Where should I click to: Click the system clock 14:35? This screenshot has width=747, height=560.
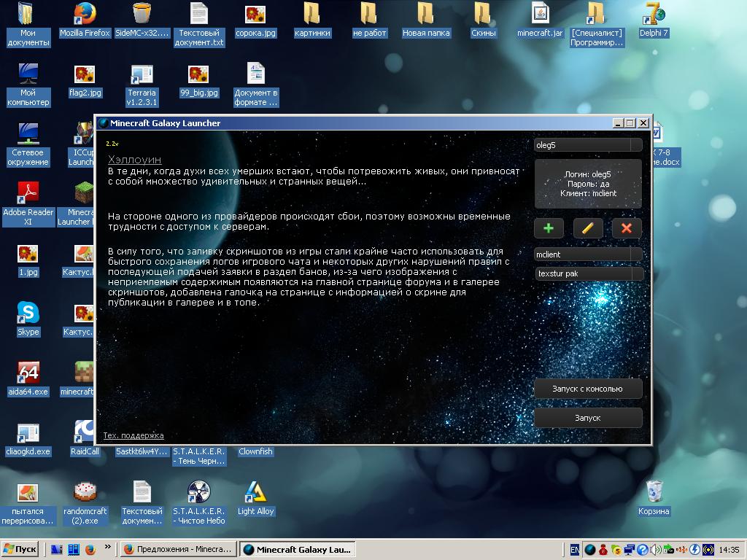pyautogui.click(x=729, y=550)
